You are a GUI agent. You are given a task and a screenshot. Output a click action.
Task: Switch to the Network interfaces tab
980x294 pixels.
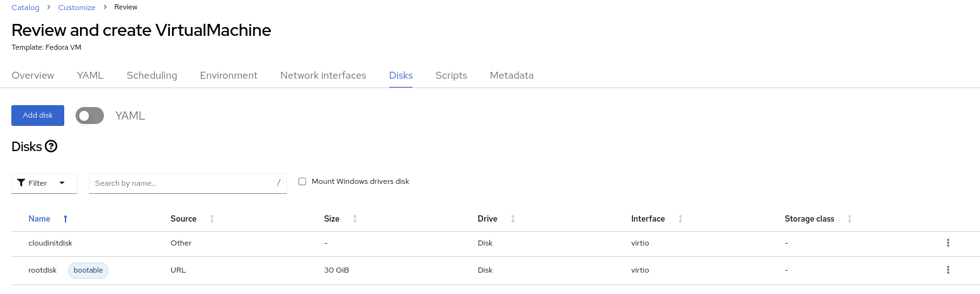(x=323, y=76)
